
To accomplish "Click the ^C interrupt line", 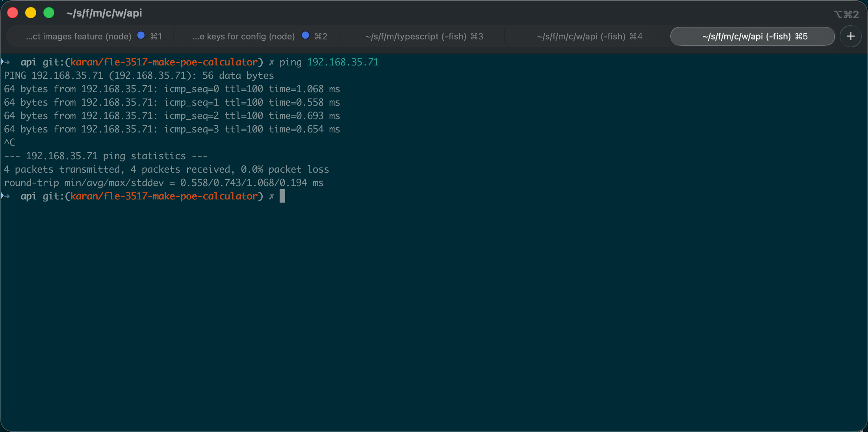I will pyautogui.click(x=9, y=143).
